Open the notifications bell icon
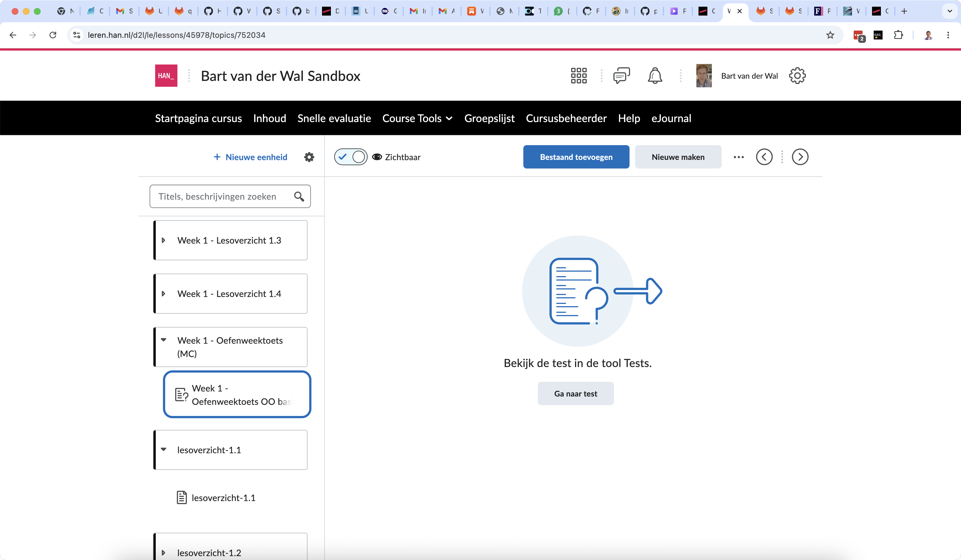The image size is (961, 560). pyautogui.click(x=655, y=75)
